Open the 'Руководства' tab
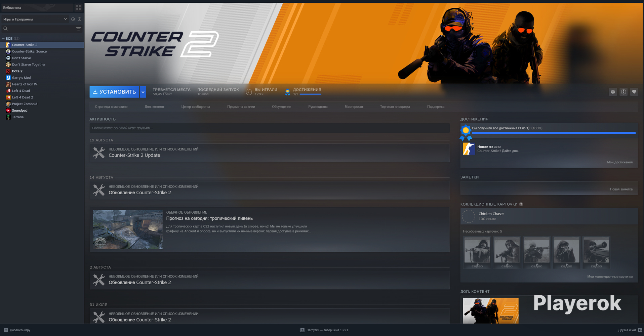The height and width of the screenshot is (336, 644). coord(318,107)
